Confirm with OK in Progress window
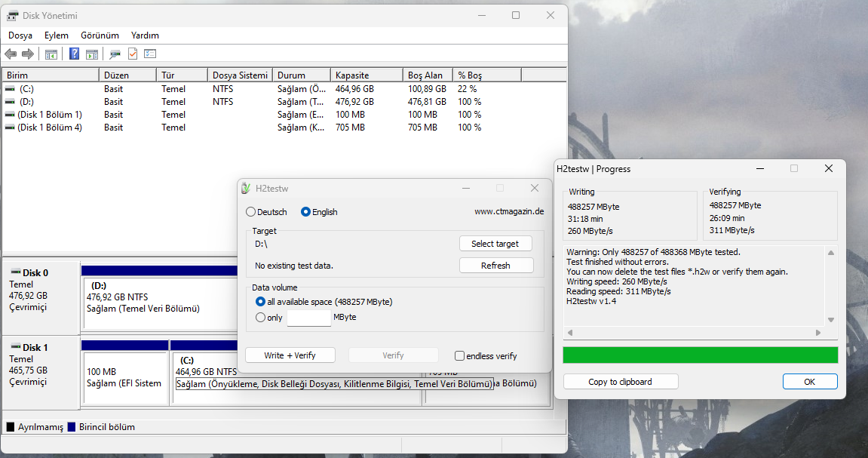868x458 pixels. pyautogui.click(x=809, y=382)
